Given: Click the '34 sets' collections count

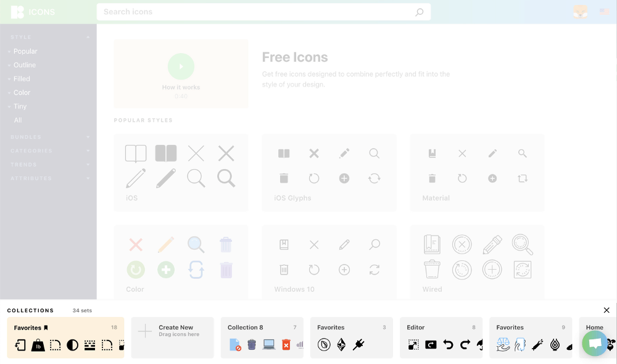Looking at the screenshot, I should pyautogui.click(x=82, y=310).
